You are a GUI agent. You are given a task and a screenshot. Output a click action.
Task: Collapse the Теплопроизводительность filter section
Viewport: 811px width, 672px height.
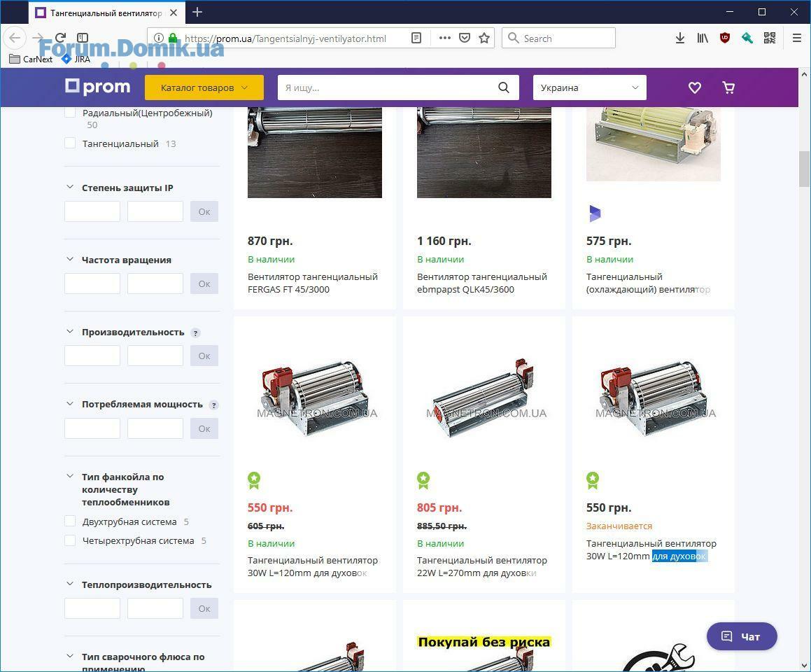point(70,584)
